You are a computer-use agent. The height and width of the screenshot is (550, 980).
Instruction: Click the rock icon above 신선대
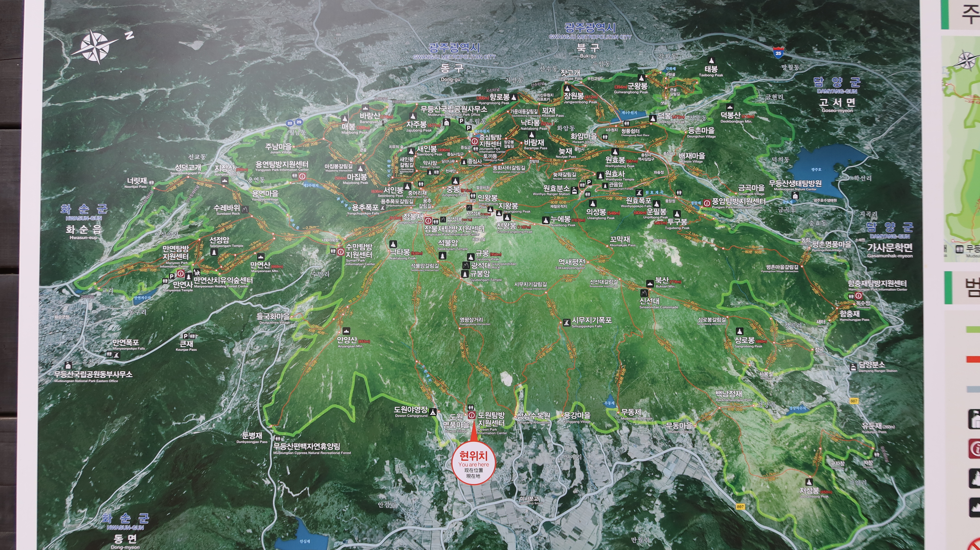tap(644, 293)
